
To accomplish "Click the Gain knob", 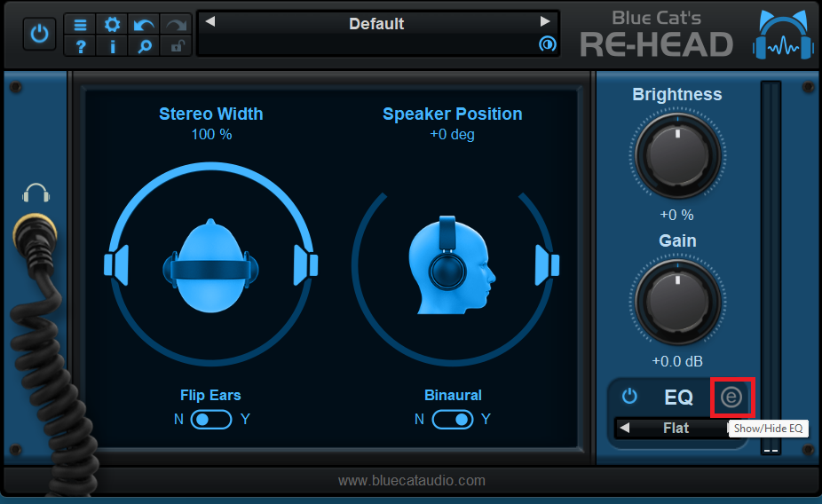I will (x=677, y=303).
